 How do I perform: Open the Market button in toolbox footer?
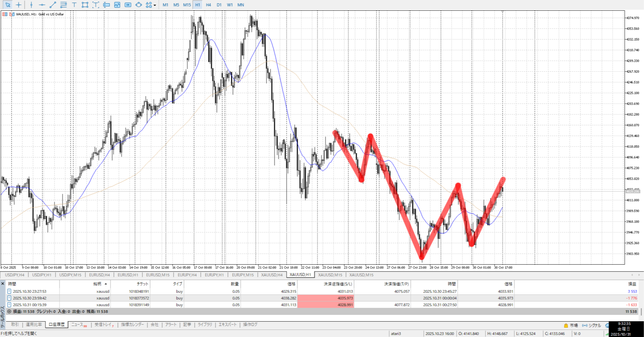pyautogui.click(x=571, y=325)
